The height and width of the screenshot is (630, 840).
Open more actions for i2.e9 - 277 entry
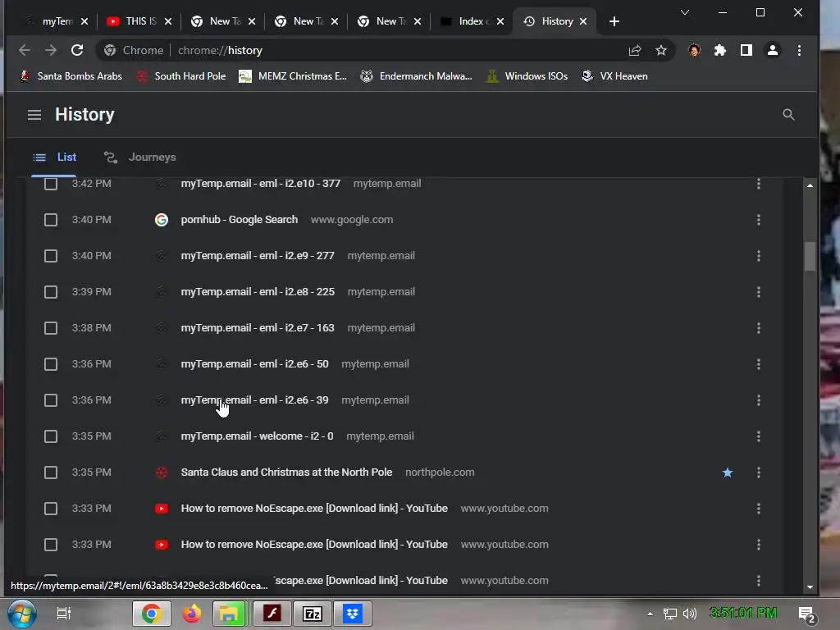tap(759, 256)
